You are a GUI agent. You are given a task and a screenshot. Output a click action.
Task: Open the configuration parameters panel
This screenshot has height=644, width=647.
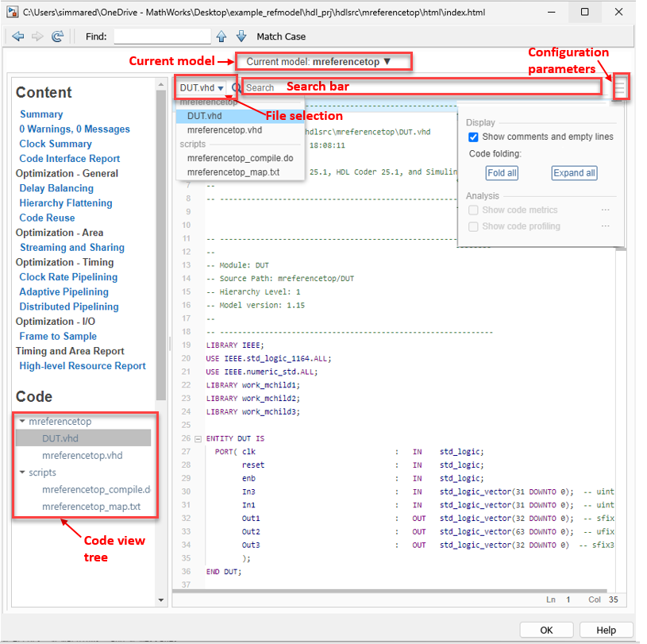620,87
